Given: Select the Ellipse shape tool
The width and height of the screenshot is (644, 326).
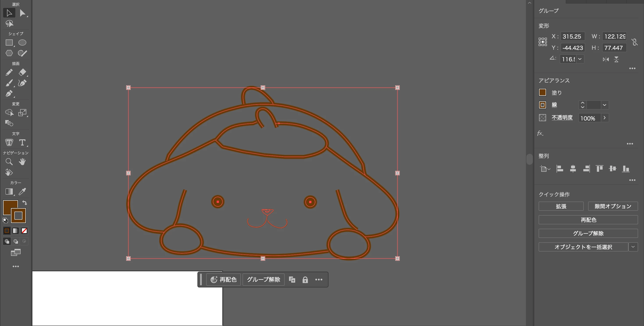Looking at the screenshot, I should 22,43.
